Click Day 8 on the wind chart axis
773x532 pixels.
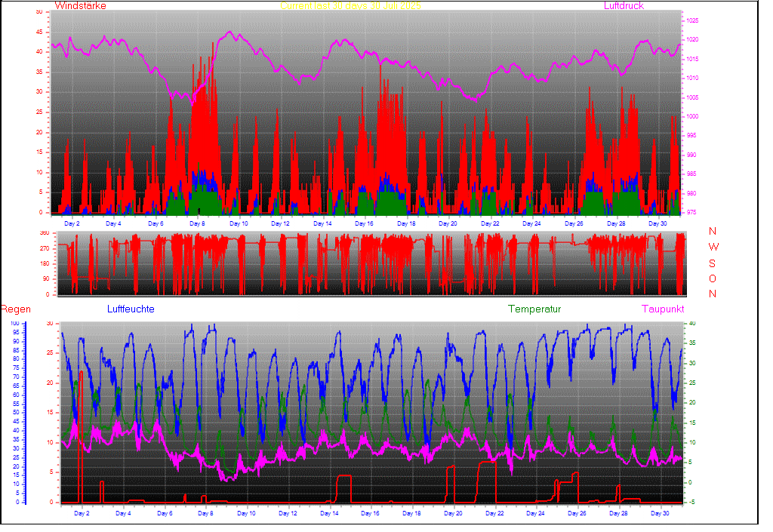[x=197, y=224]
